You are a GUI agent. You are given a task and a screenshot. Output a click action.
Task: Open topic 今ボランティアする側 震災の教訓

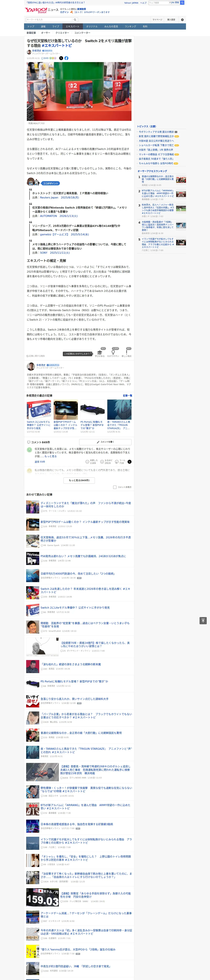pos(156,132)
